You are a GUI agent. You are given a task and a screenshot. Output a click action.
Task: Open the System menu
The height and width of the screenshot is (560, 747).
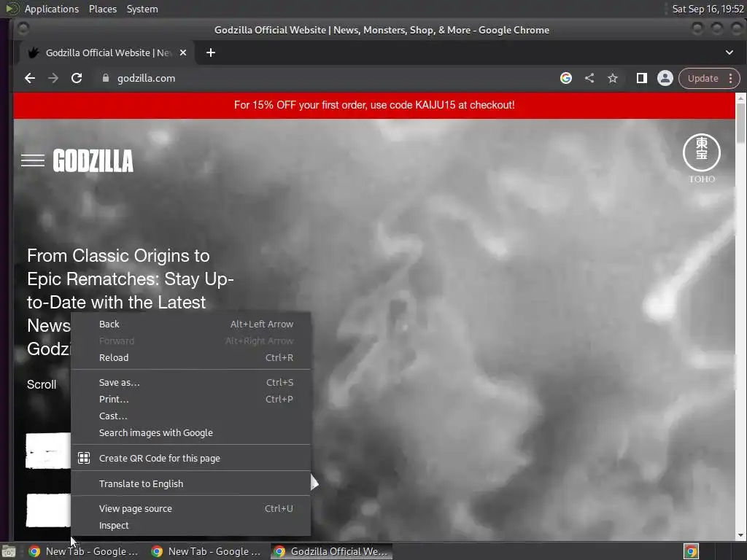click(x=142, y=9)
